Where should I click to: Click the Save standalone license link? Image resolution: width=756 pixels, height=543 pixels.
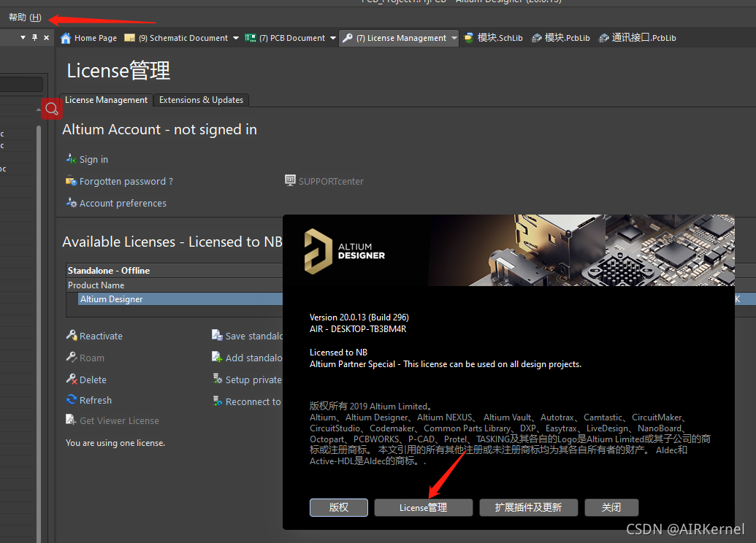click(x=254, y=336)
